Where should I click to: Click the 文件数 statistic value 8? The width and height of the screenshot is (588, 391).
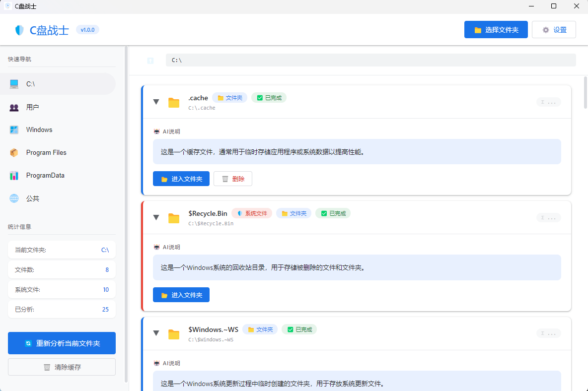point(107,270)
